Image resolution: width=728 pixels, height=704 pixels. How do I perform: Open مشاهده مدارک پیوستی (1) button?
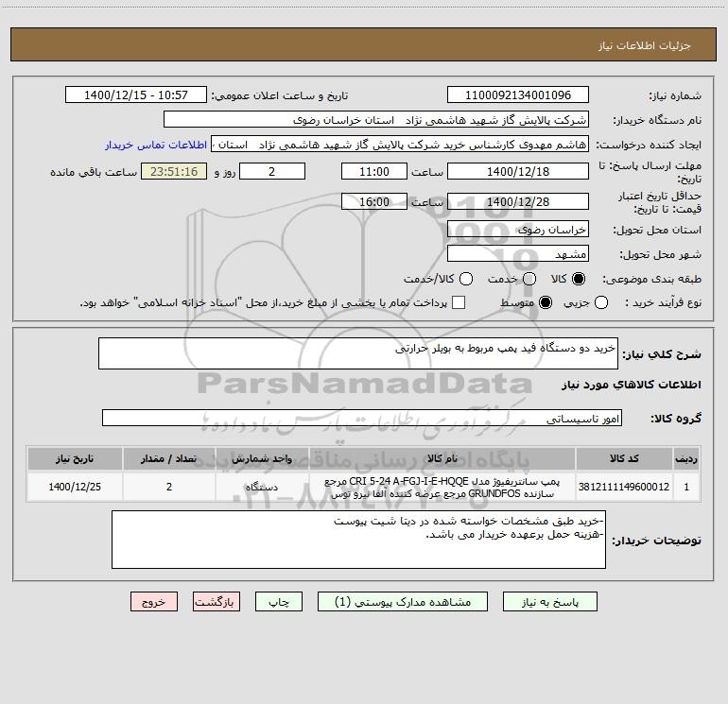tap(403, 601)
